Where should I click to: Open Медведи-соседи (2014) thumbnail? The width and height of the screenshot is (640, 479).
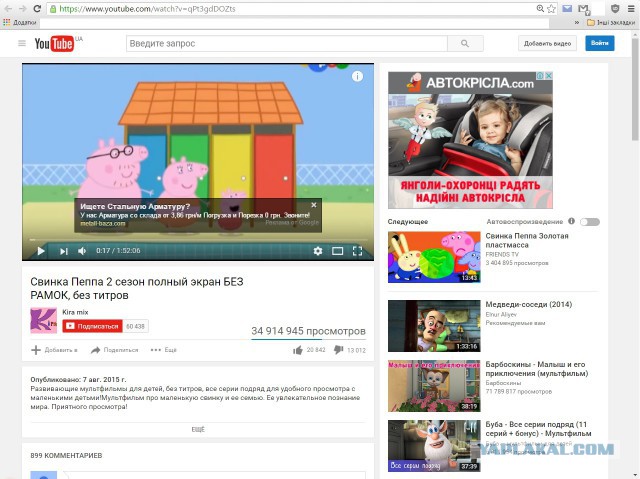point(434,326)
